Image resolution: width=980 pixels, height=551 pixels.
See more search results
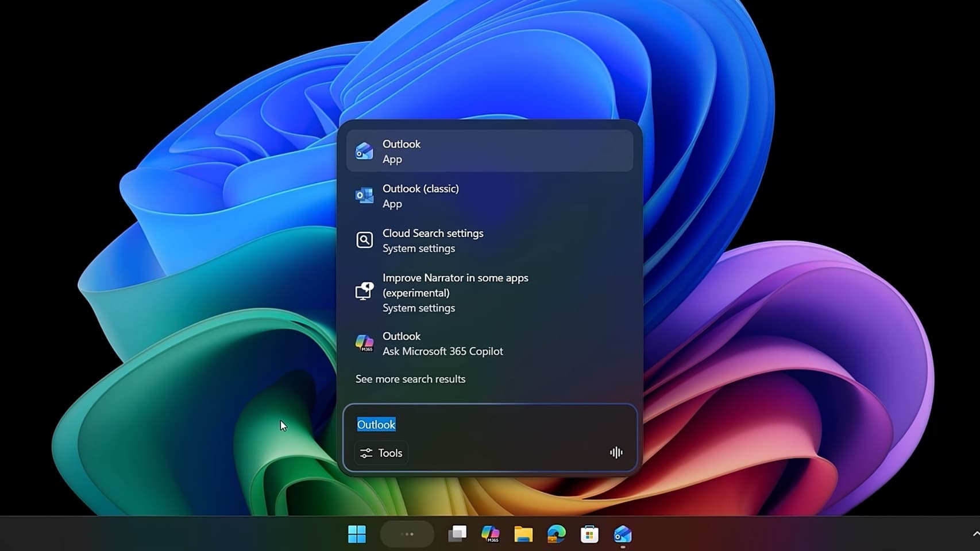tap(410, 379)
